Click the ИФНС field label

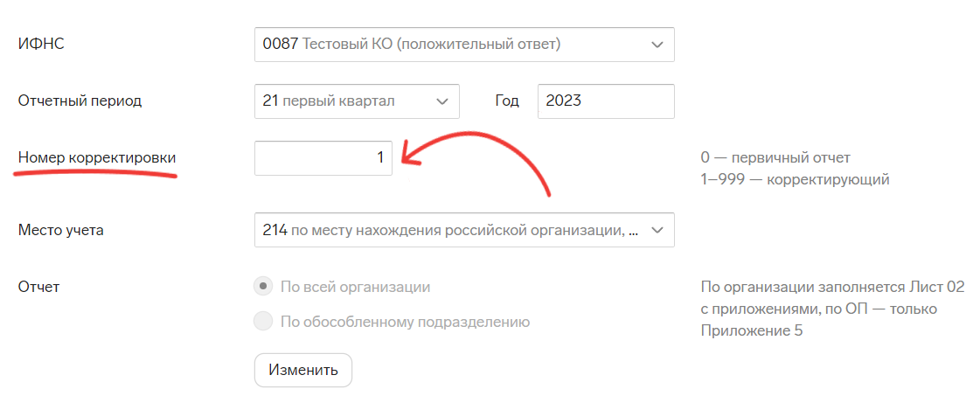[42, 45]
